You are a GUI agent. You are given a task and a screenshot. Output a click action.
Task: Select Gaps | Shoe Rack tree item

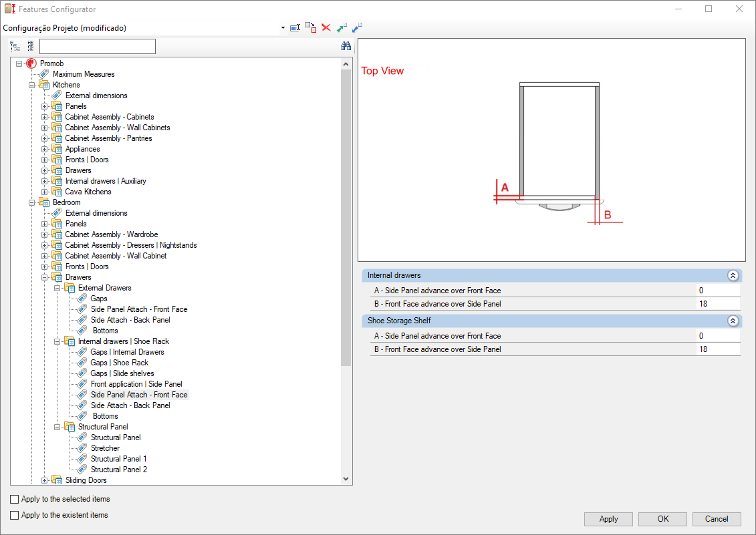(x=119, y=363)
